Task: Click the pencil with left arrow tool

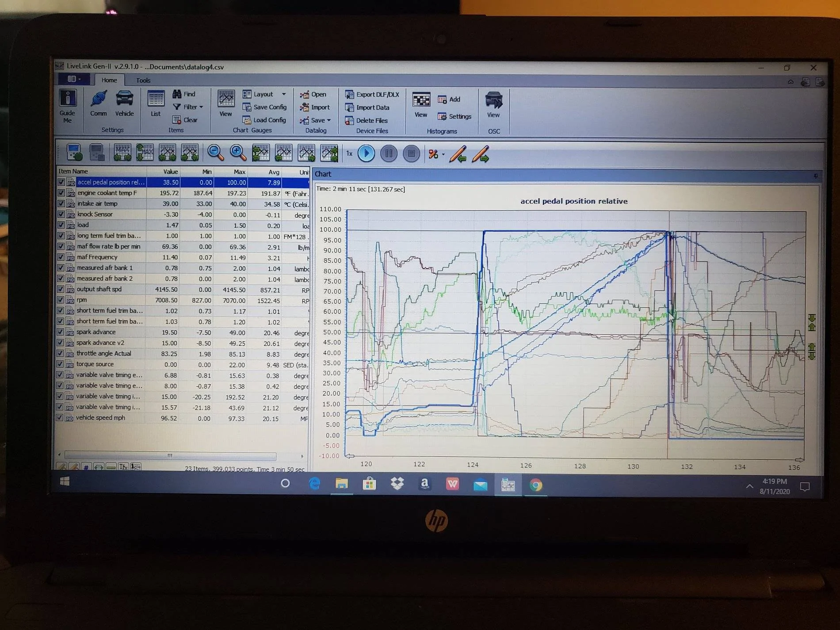Action: 458,154
